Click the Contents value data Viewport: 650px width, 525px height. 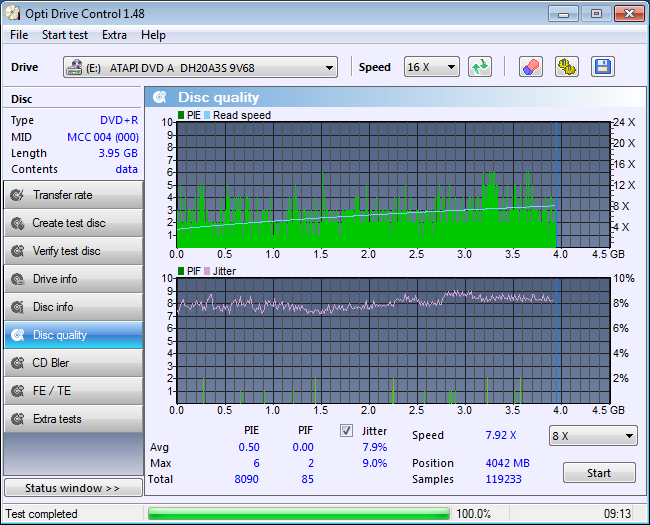126,169
